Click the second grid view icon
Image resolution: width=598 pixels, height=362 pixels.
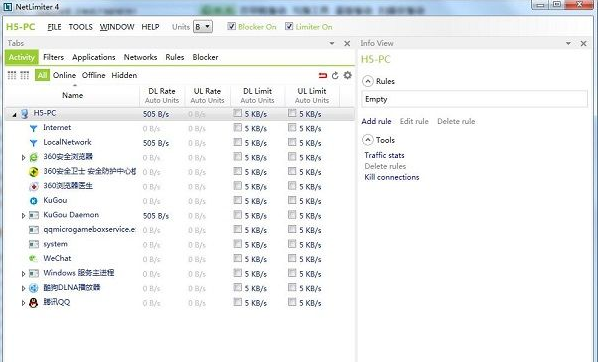tap(25, 75)
